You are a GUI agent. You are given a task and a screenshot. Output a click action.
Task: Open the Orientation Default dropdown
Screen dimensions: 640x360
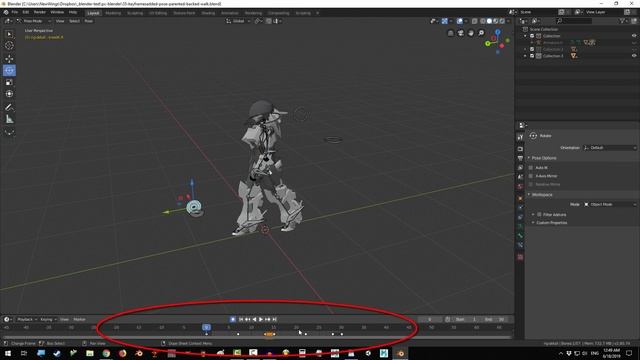point(609,147)
